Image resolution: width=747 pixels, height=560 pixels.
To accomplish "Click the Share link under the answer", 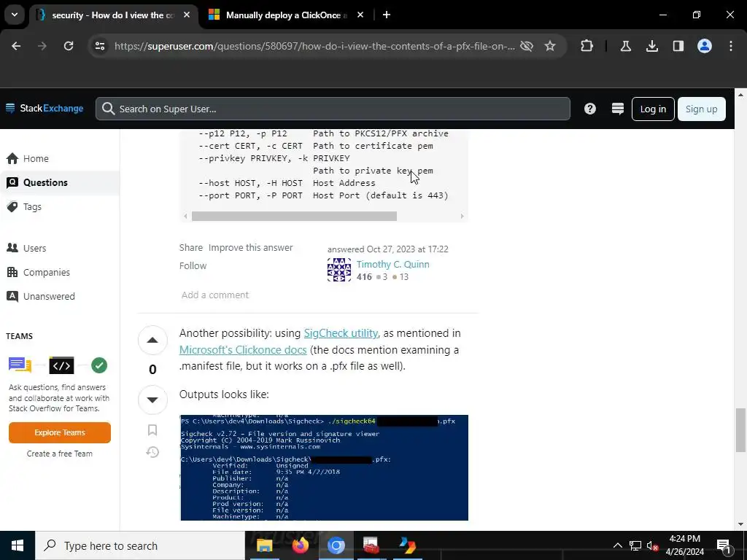I will point(191,248).
